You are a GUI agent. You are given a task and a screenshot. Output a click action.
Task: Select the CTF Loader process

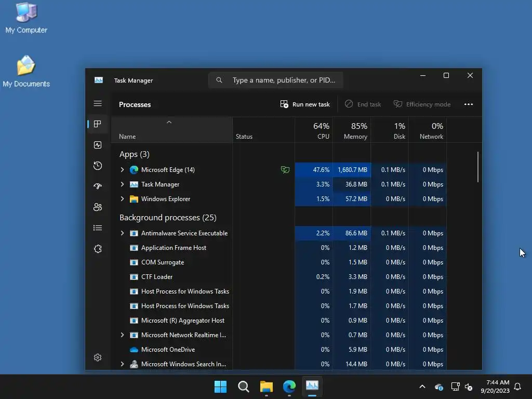[279, 277]
